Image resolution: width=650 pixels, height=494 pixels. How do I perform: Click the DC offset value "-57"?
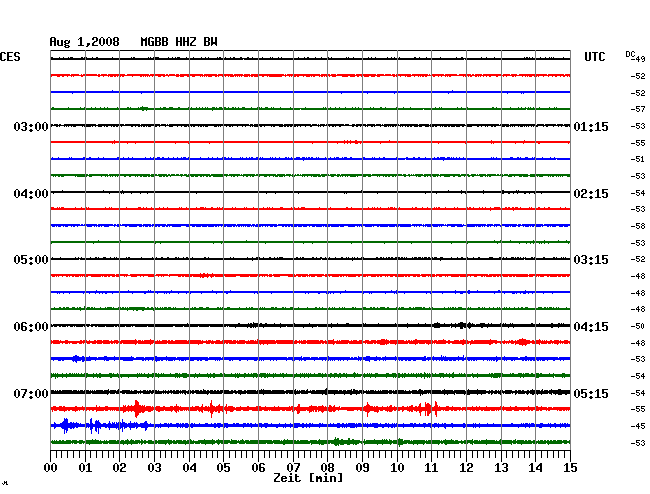pos(638,109)
